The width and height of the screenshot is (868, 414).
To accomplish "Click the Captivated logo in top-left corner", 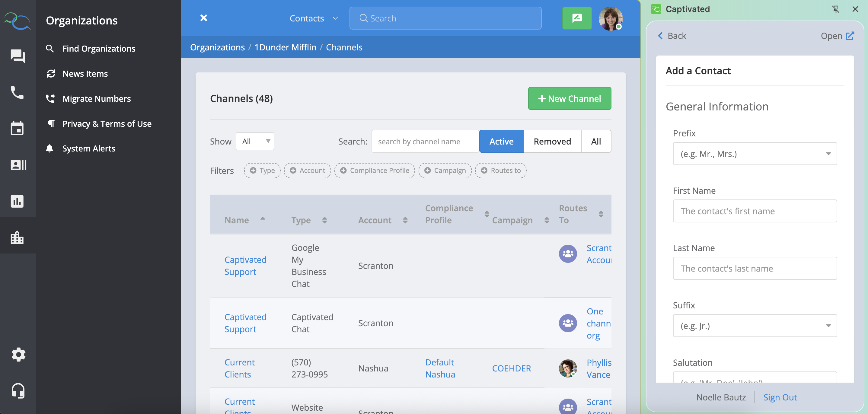I will click(x=18, y=21).
